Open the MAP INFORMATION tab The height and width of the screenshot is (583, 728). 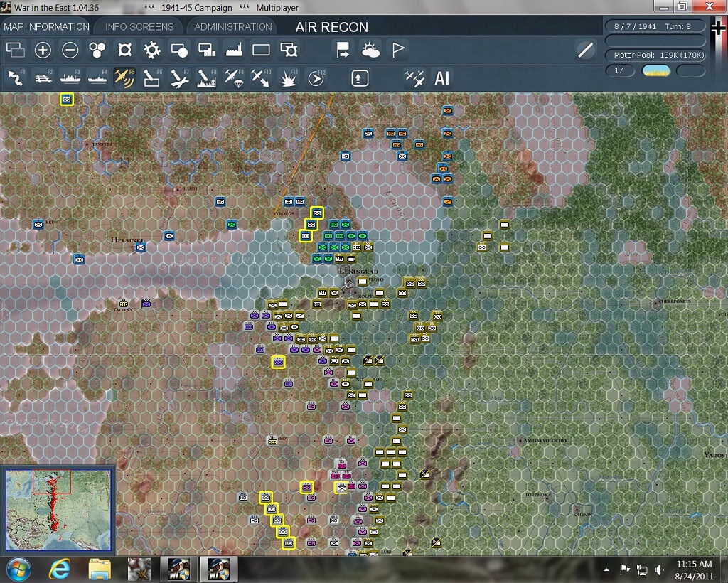(x=46, y=27)
